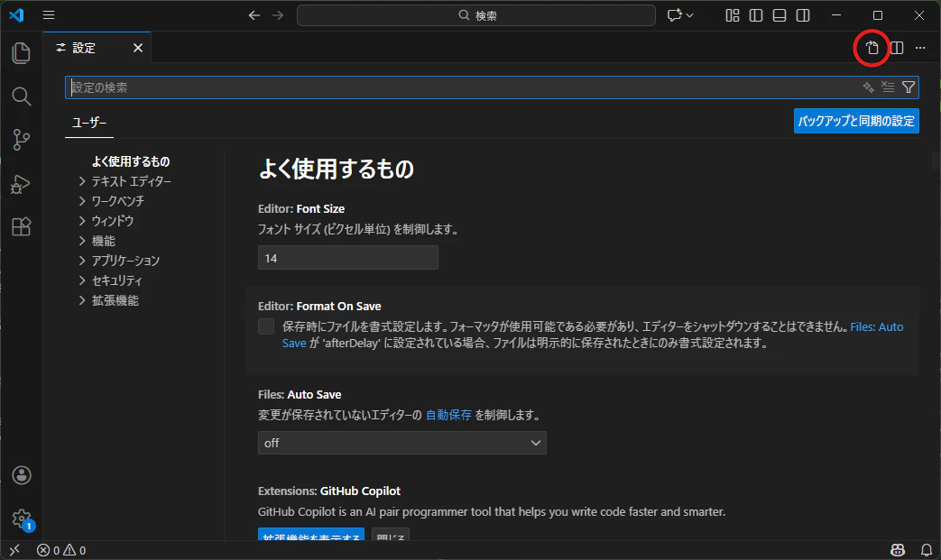
Task: Expand the セキュリティ category
Action: point(82,280)
